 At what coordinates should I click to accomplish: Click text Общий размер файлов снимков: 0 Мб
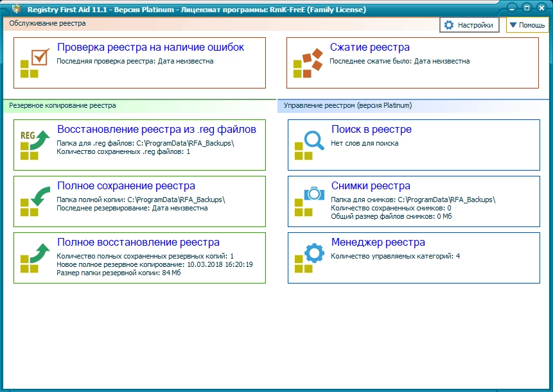(x=391, y=217)
